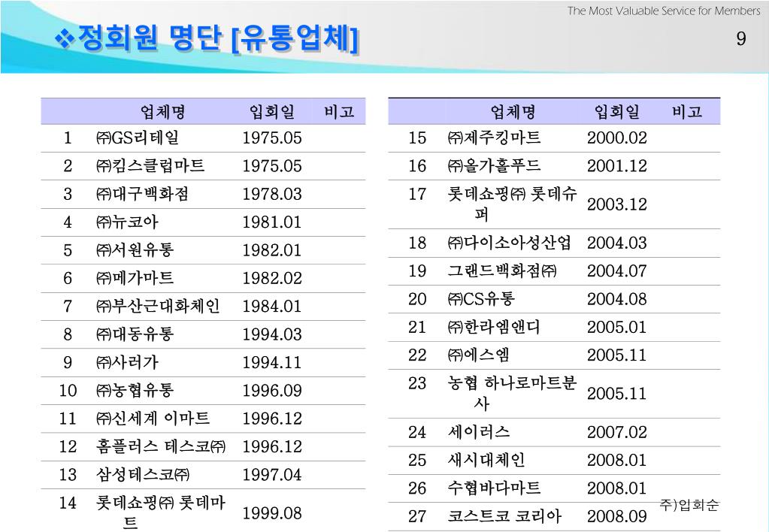Click the left table 입회일 header
769x532 pixels.
click(272, 112)
